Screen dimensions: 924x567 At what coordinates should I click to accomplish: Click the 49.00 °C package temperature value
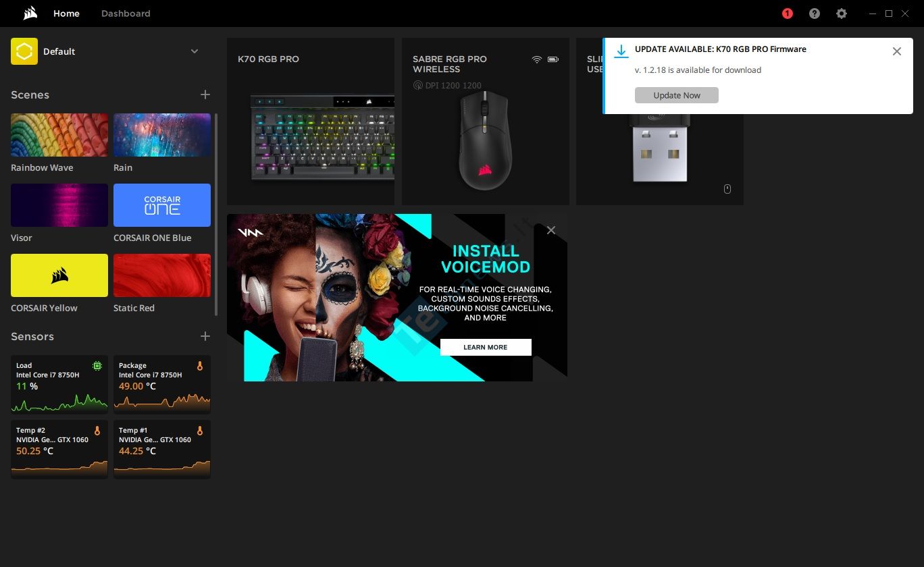[138, 386]
